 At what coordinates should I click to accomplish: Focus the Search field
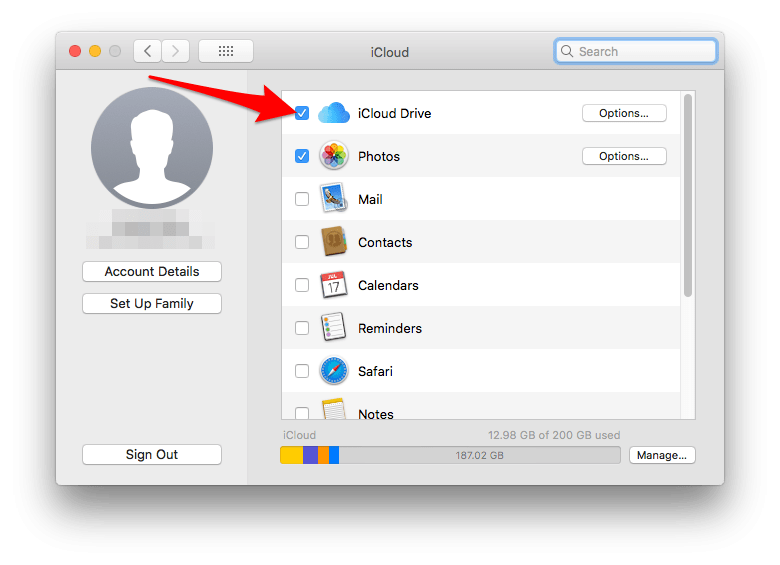(636, 51)
